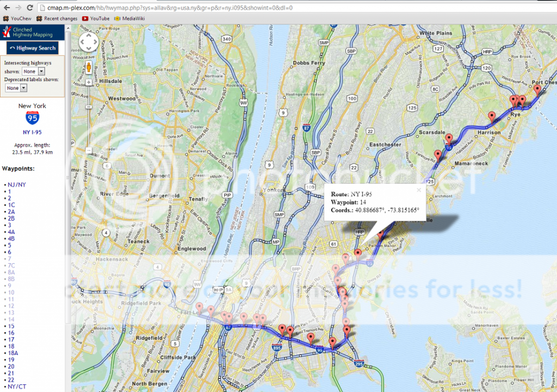
Task: Close the waypoint 14 info popup
Action: [x=418, y=190]
